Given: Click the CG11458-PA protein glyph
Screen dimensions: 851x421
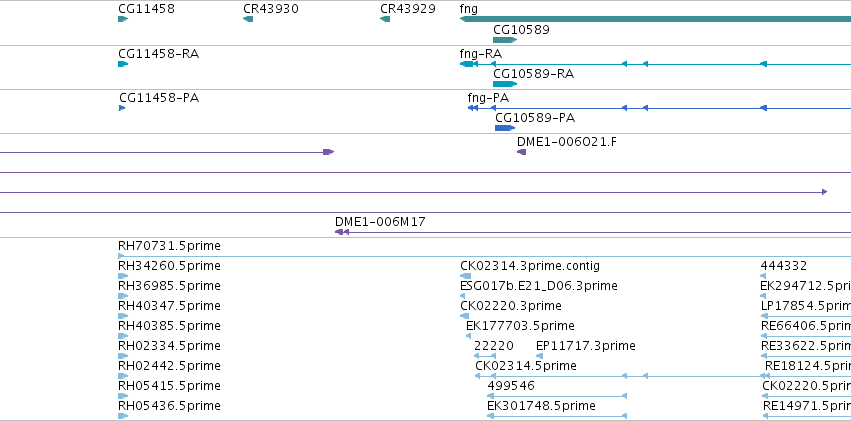Looking at the screenshot, I should [122, 108].
